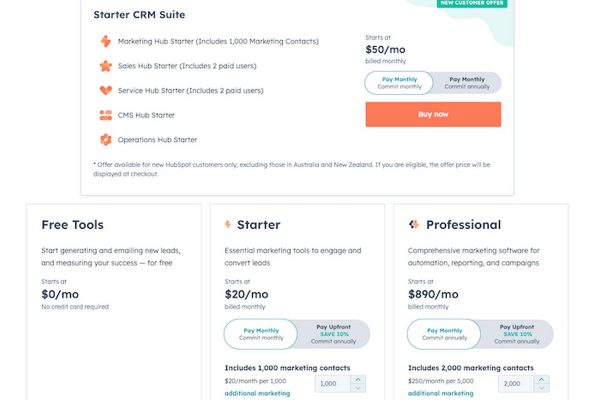
Task: Decrease Starter marketing contacts with down arrow
Action: click(358, 388)
